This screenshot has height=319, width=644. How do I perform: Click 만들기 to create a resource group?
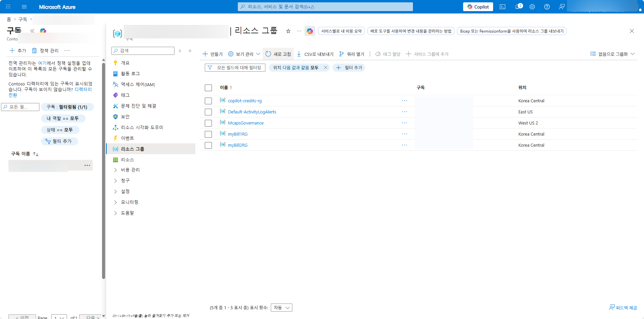coord(213,54)
